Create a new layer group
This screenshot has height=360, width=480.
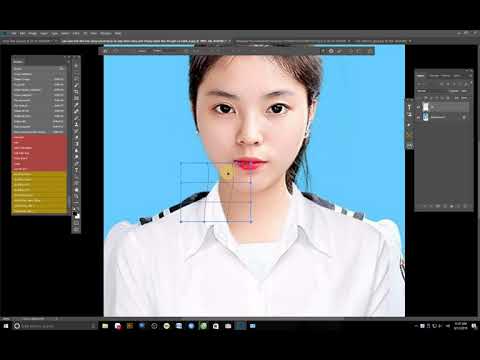click(x=452, y=206)
